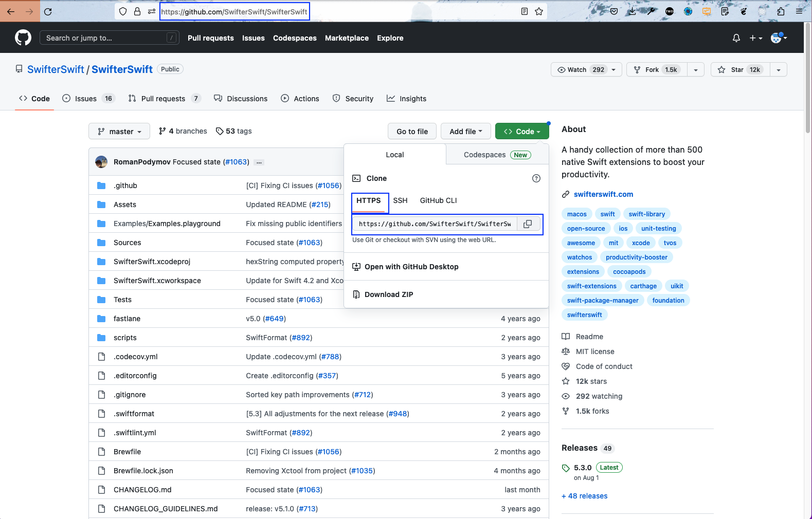Open the Star lists dropdown arrow
This screenshot has width=812, height=519.
tap(779, 69)
